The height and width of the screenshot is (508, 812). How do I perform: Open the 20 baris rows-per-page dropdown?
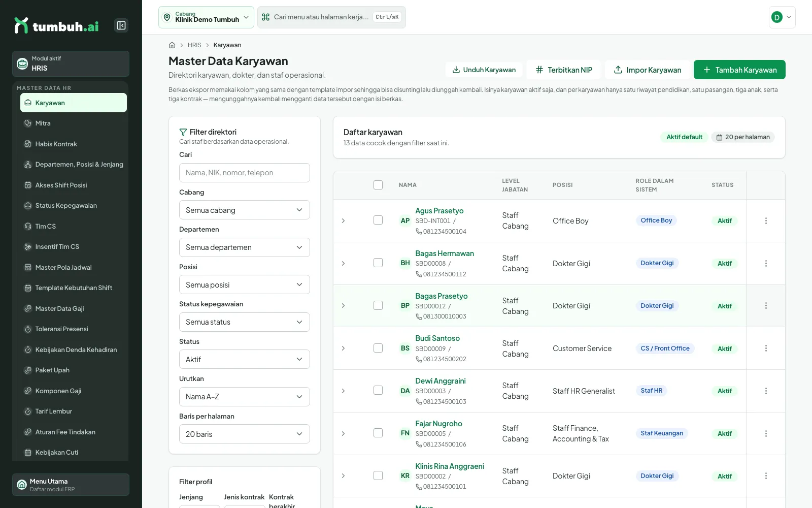point(245,434)
